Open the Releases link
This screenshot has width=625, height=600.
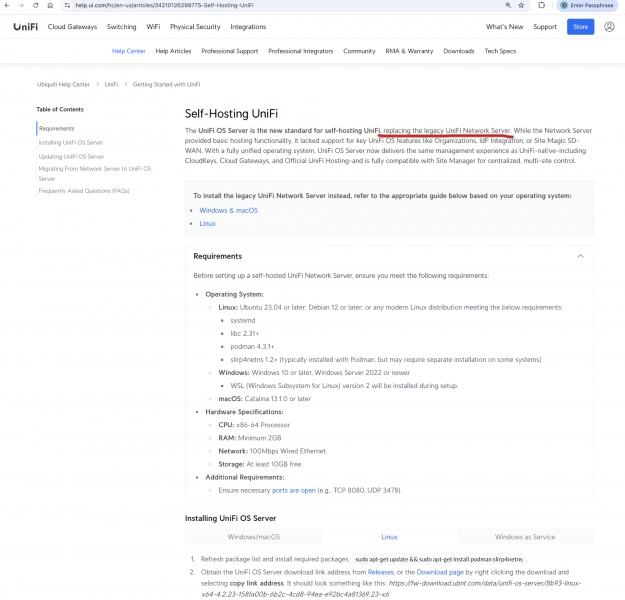pos(380,572)
